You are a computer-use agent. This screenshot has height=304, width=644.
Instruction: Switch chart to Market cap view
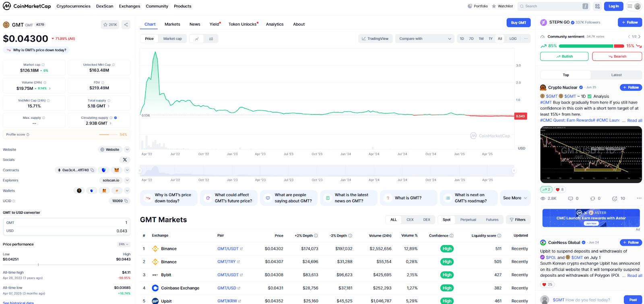point(173,39)
